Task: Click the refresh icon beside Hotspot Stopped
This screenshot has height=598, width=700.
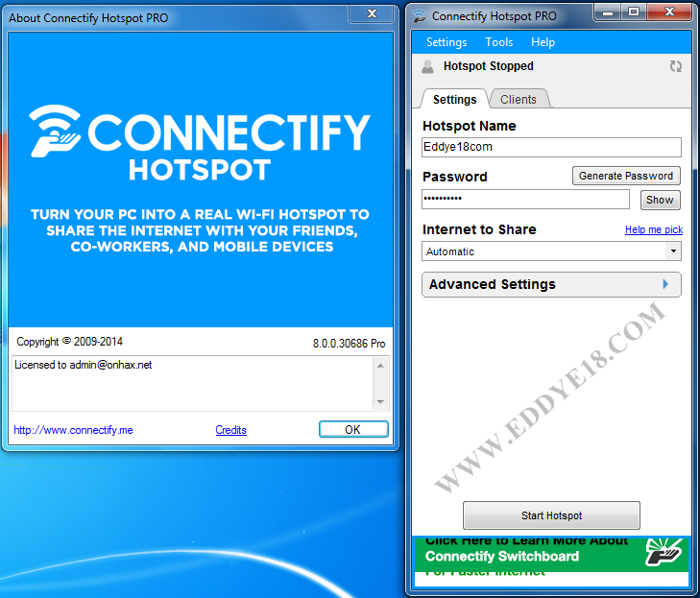Action: (675, 66)
